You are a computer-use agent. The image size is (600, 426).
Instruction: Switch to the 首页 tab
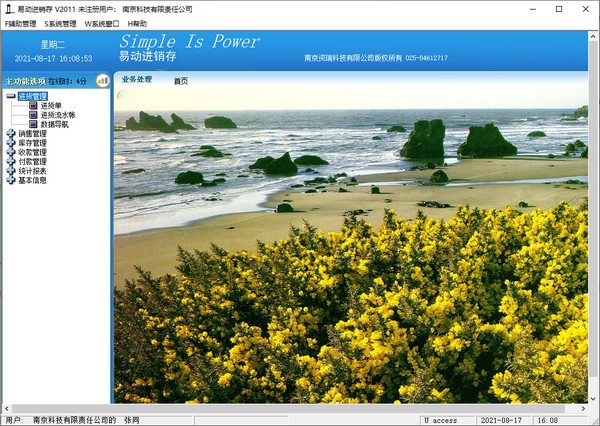(180, 81)
